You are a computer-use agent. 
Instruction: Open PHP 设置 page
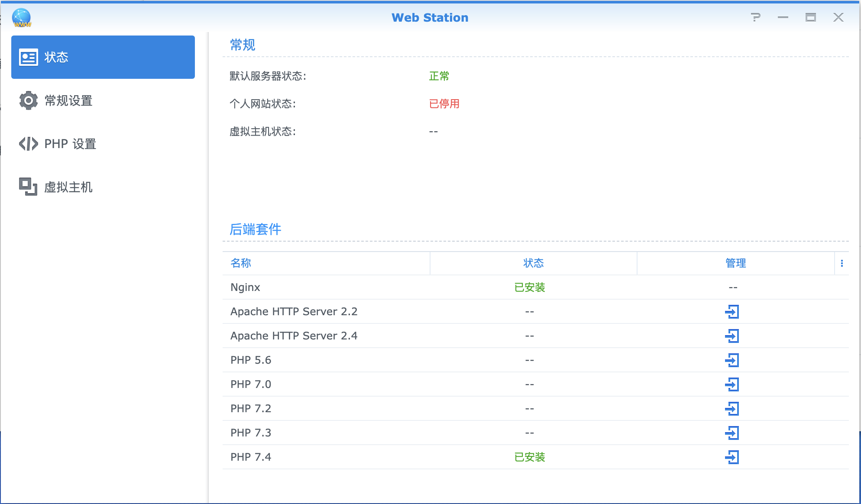click(103, 144)
